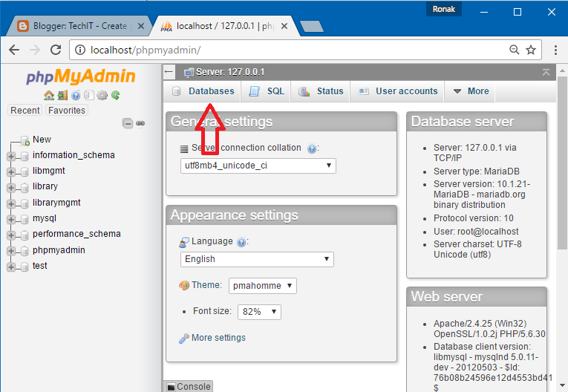Select text 'User: root@localhost'
The width and height of the screenshot is (568, 392).
click(x=476, y=232)
